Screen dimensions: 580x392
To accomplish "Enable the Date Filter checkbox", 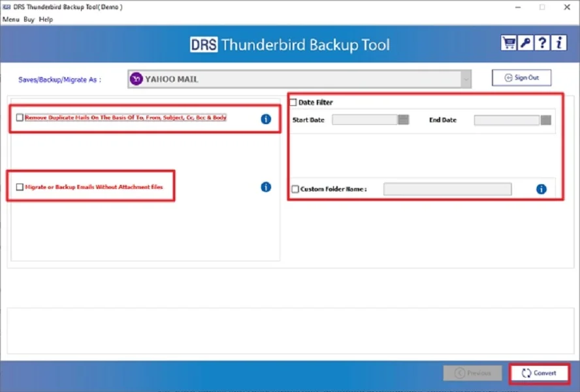I will click(293, 102).
